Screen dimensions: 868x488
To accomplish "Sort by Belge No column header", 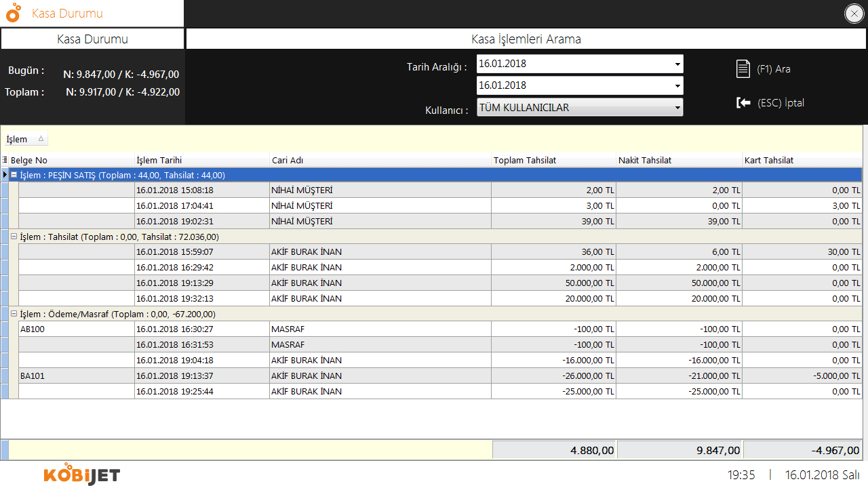I will (73, 161).
